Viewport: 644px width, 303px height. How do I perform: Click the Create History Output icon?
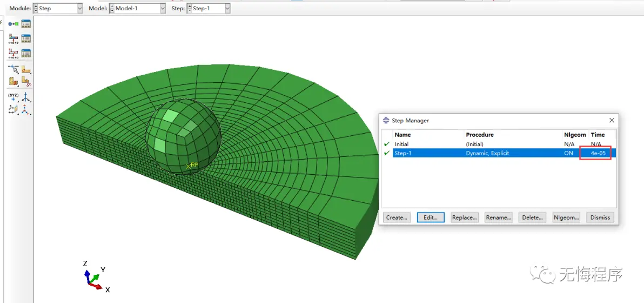click(x=14, y=54)
